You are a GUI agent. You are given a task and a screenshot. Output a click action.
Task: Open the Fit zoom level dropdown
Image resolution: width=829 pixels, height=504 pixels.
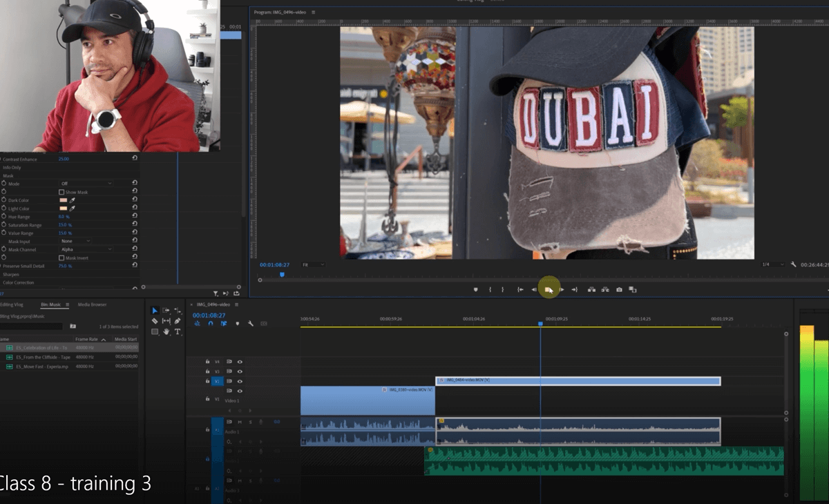[x=313, y=264]
